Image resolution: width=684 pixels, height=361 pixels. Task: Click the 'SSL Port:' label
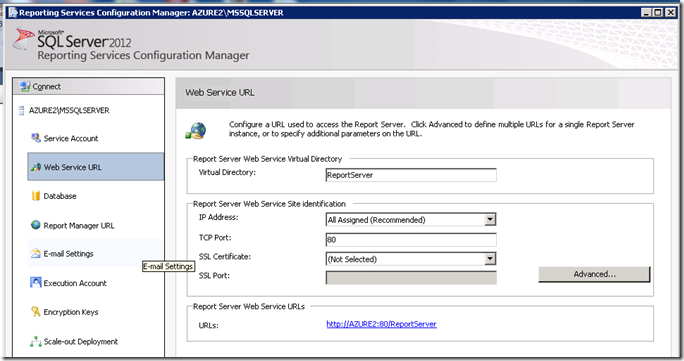click(x=214, y=276)
